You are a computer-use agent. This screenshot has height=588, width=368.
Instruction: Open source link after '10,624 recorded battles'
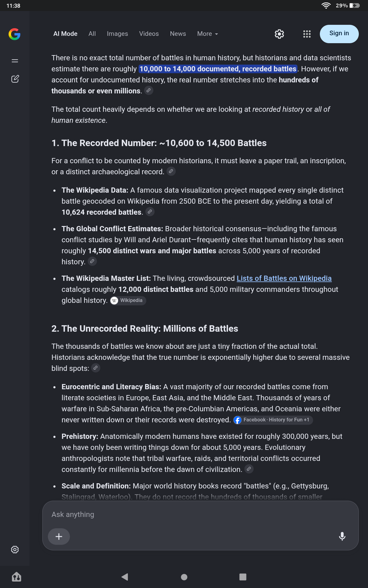click(x=150, y=212)
